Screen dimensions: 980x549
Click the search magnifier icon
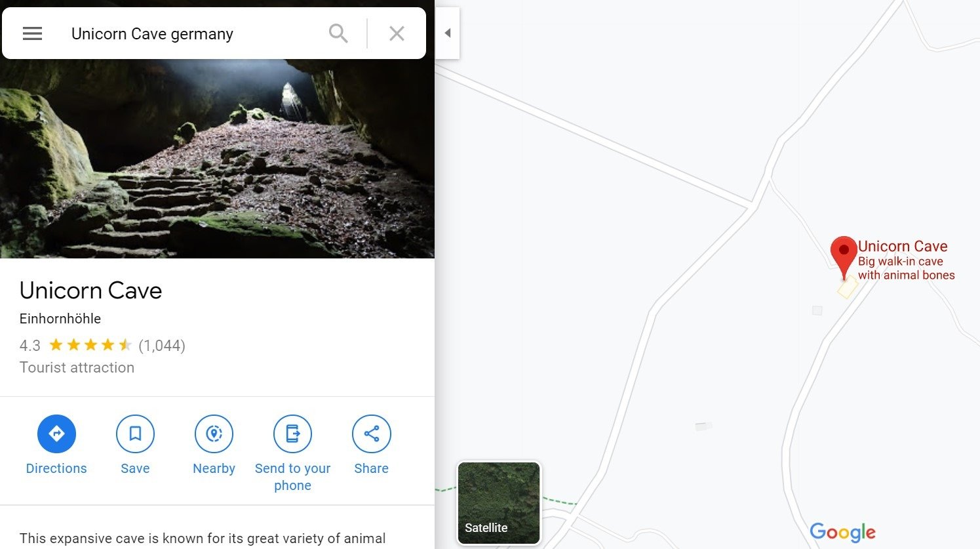[x=338, y=33]
